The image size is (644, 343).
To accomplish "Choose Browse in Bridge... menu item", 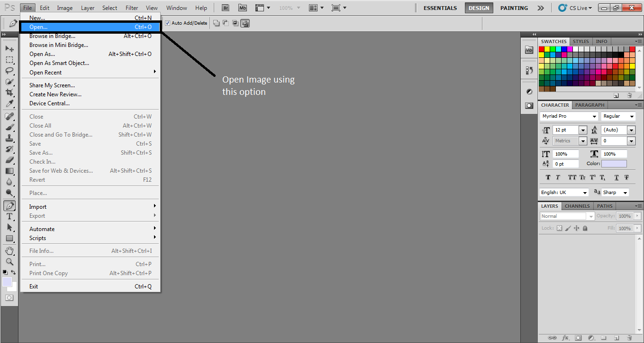I will [91, 36].
